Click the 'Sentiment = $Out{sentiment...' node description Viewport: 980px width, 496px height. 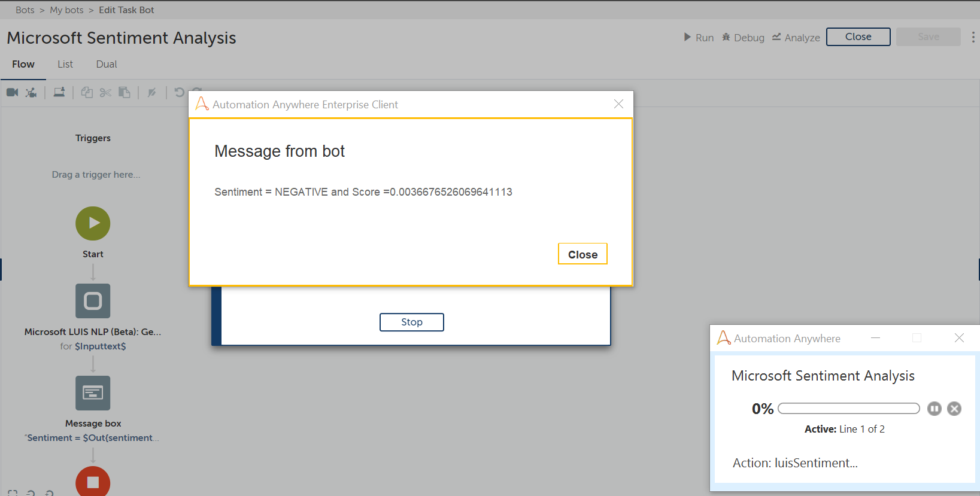click(92, 438)
